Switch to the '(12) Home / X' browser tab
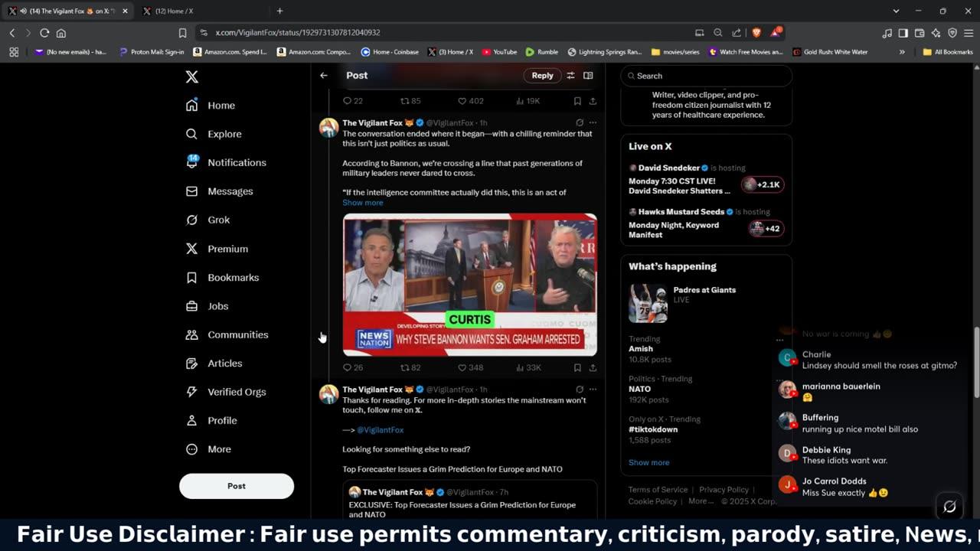980x551 pixels. pyautogui.click(x=174, y=11)
